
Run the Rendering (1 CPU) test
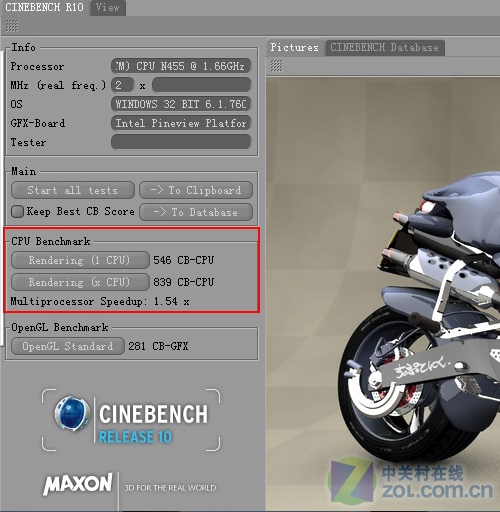coord(80,260)
